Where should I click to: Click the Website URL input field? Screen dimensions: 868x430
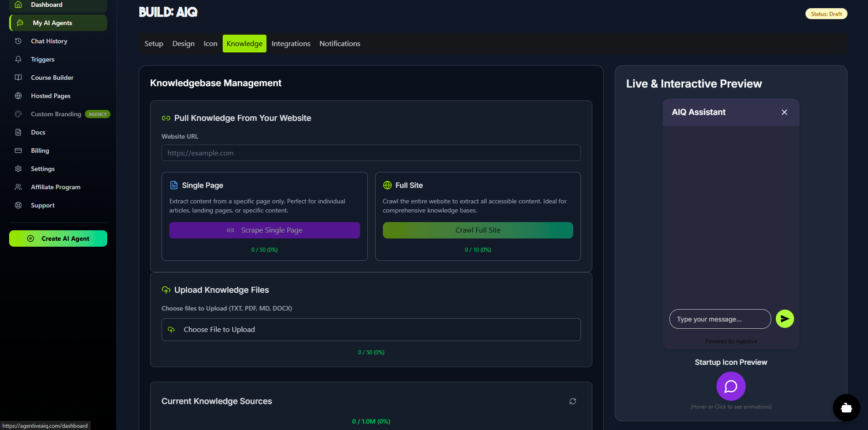pos(371,153)
